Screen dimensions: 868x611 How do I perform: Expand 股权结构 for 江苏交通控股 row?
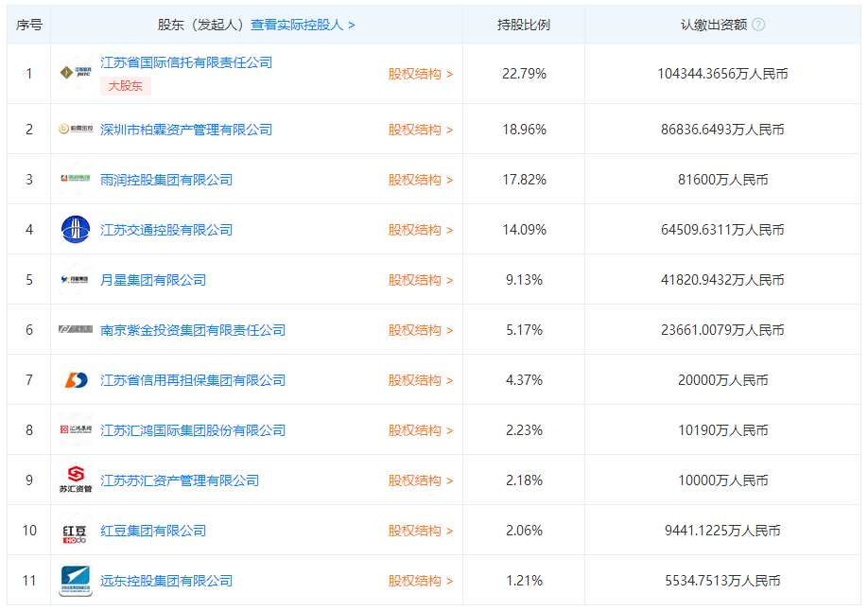[x=421, y=230]
